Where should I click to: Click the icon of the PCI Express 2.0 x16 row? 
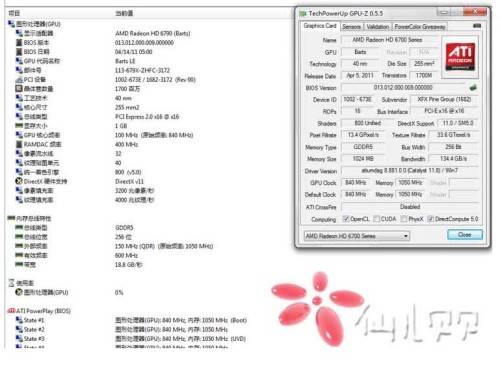(x=19, y=117)
